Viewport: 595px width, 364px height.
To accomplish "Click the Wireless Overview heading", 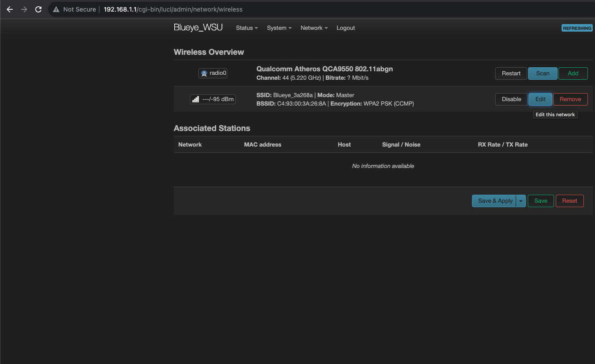I will pyautogui.click(x=209, y=52).
